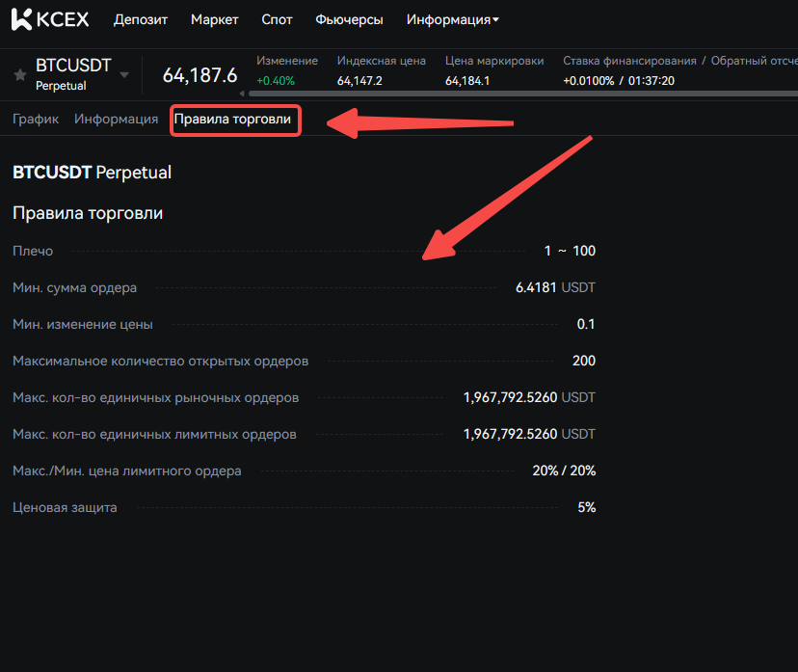
Task: Click the Плечо leverage value 1 ~ 100
Action: [570, 251]
